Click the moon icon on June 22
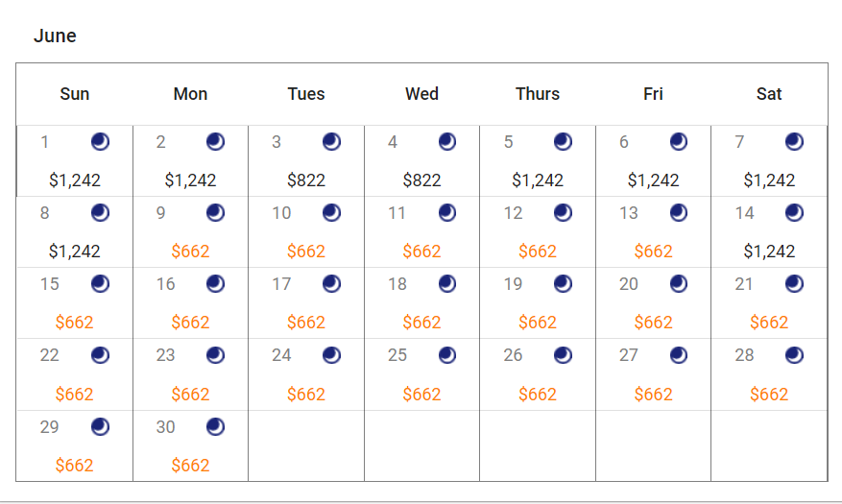 coord(100,355)
